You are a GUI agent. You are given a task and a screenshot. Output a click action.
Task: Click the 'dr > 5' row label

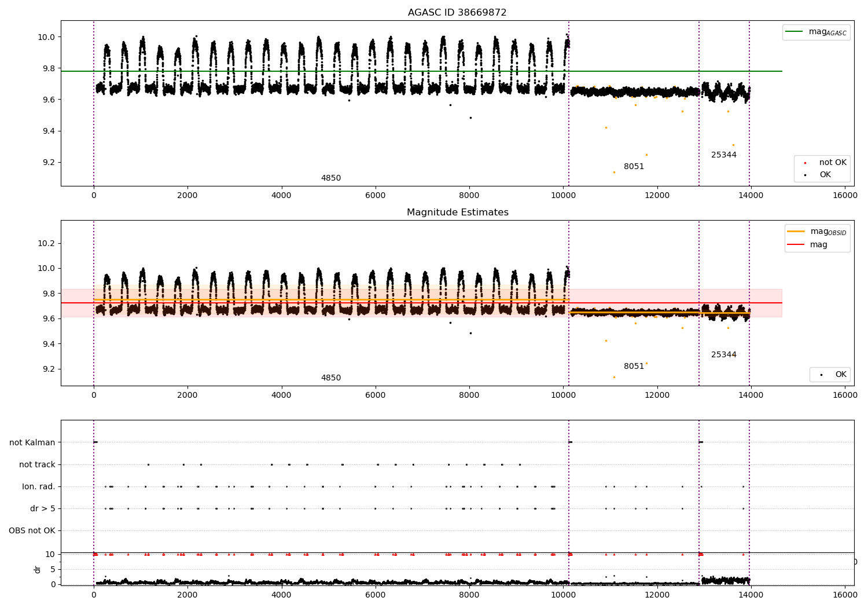tap(43, 509)
